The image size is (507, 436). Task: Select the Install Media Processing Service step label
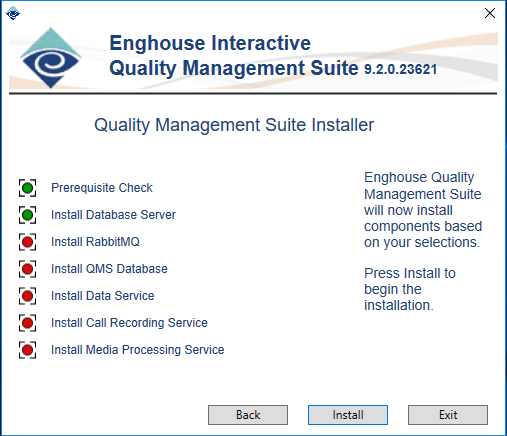138,350
